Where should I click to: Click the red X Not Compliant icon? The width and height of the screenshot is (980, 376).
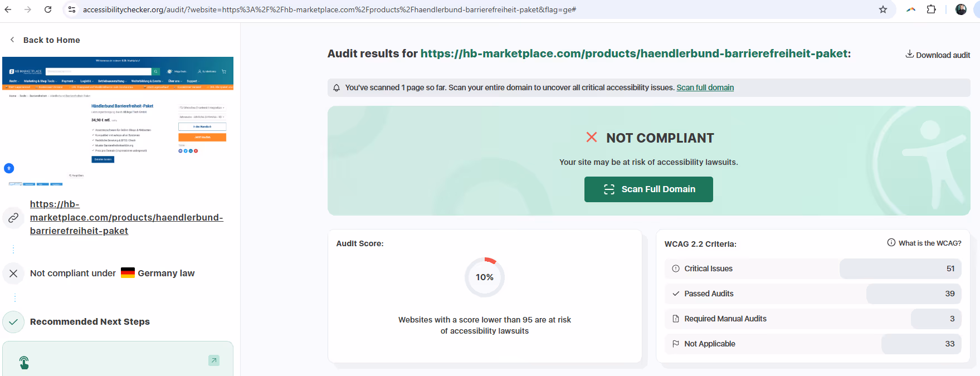point(592,137)
